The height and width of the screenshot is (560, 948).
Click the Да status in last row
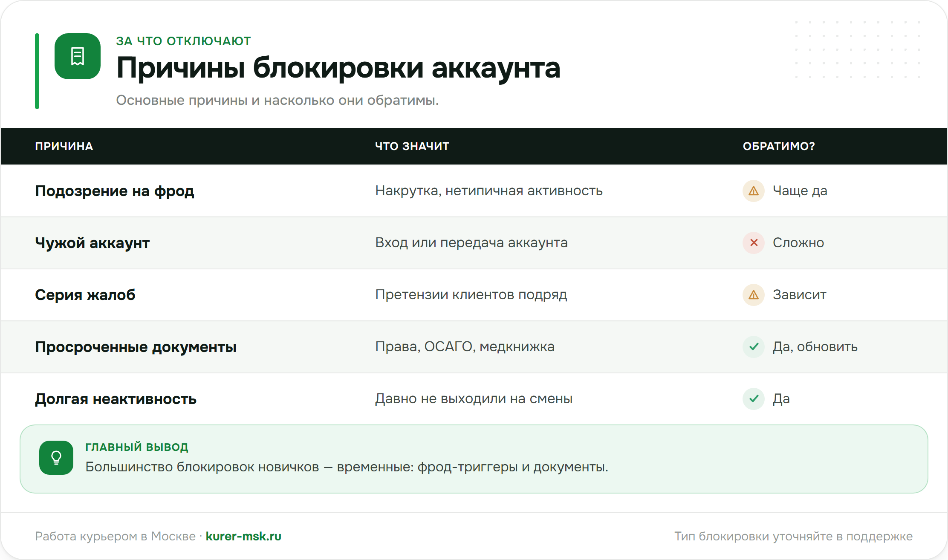coord(781,399)
